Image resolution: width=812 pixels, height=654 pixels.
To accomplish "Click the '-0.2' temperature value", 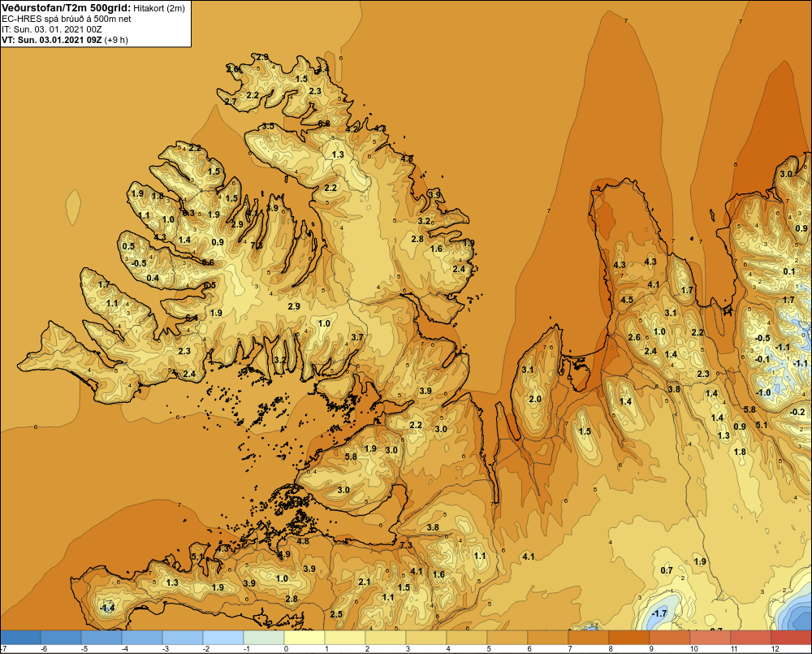I will pos(798,412).
